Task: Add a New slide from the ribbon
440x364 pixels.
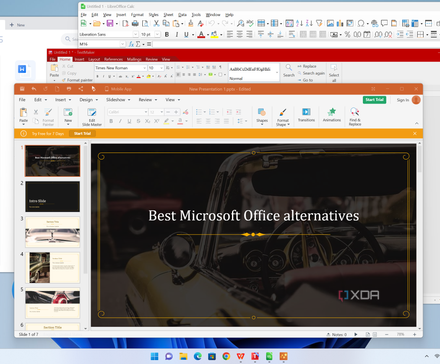Action: 68,115
